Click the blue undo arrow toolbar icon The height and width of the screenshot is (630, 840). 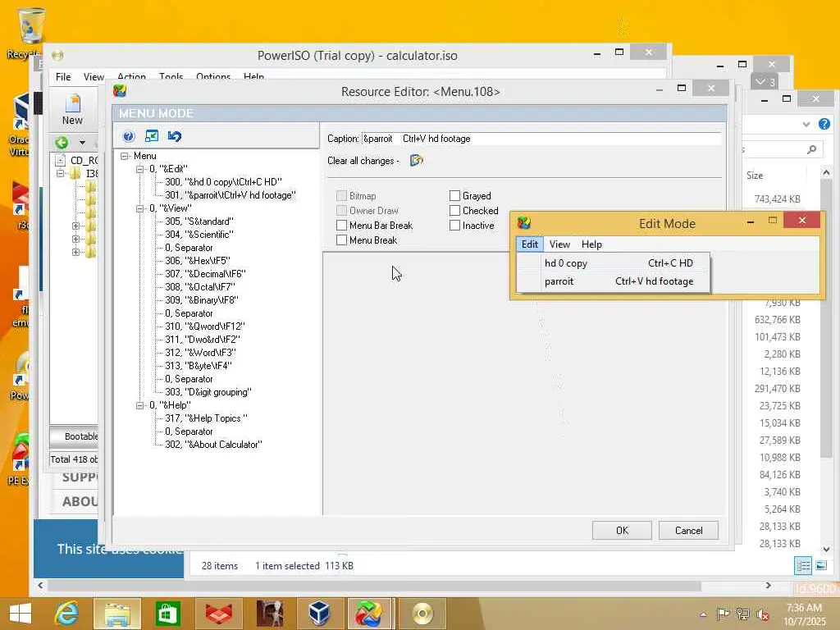pos(175,136)
